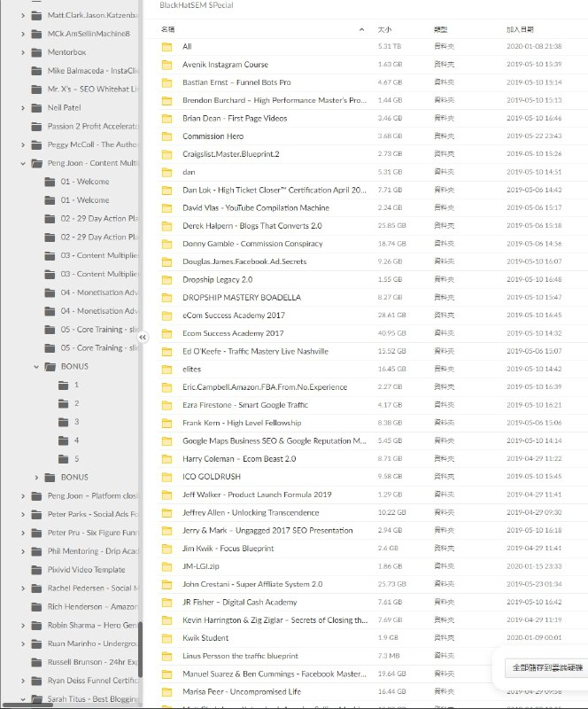Collapse the expanded BONUS folder

point(37,366)
